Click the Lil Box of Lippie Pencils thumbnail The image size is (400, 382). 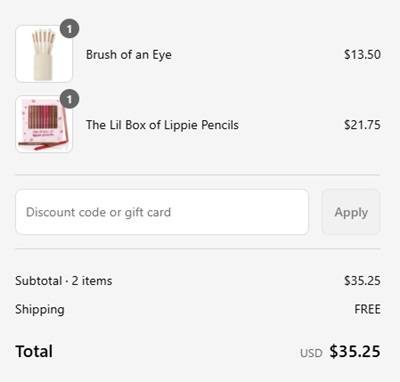pyautogui.click(x=44, y=124)
